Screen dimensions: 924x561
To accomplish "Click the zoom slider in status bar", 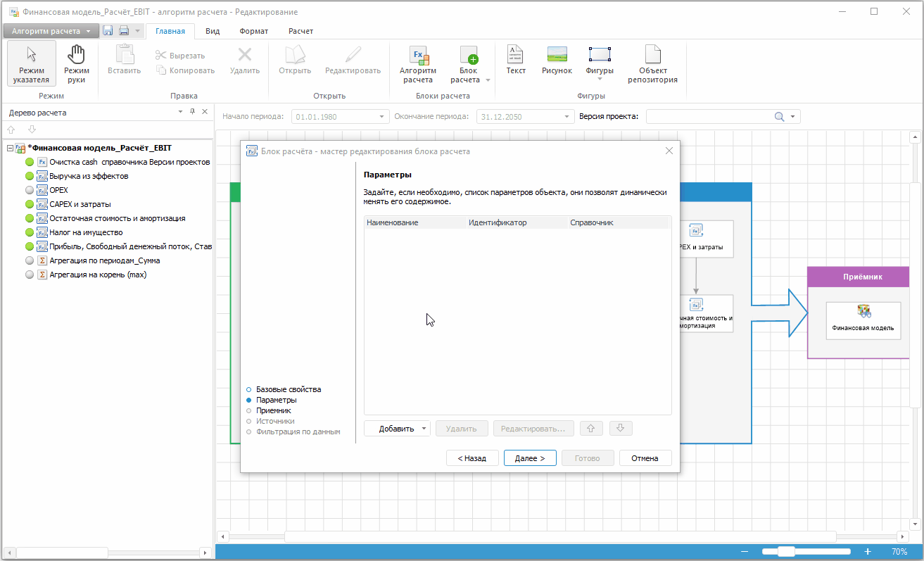I will pos(786,552).
